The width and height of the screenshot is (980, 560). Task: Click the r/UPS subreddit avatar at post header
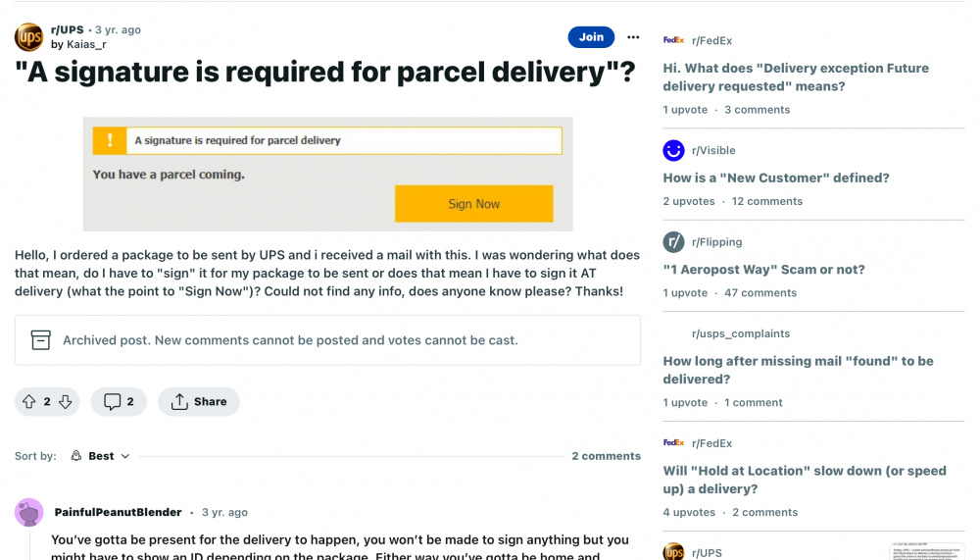[28, 37]
